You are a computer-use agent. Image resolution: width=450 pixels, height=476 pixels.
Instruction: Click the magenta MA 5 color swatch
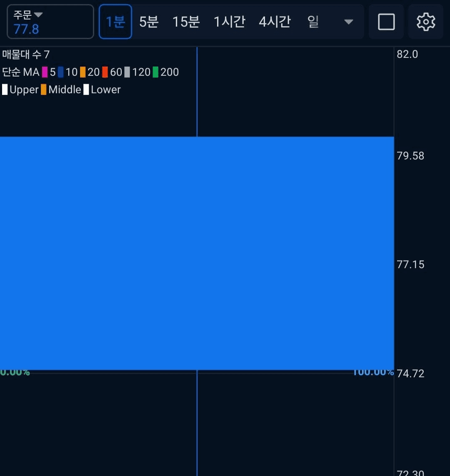pos(45,72)
